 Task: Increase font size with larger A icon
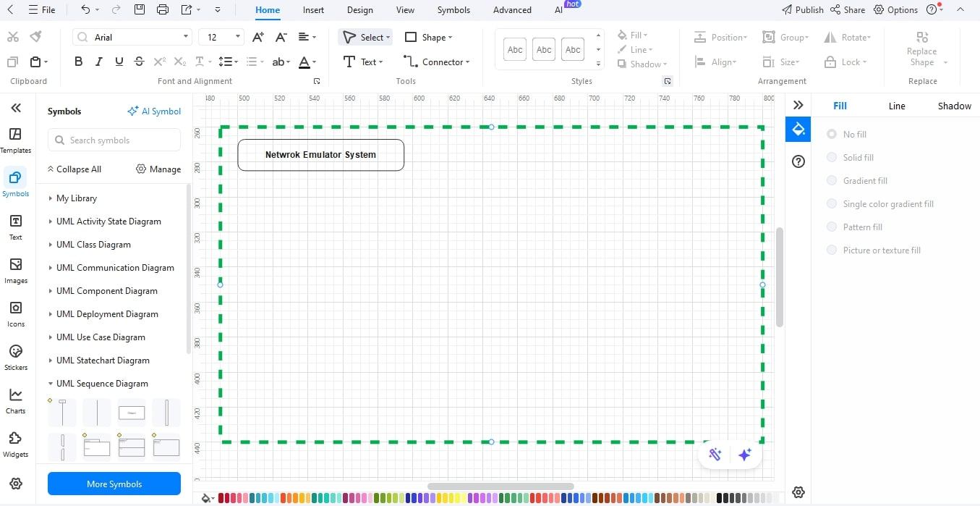[258, 37]
